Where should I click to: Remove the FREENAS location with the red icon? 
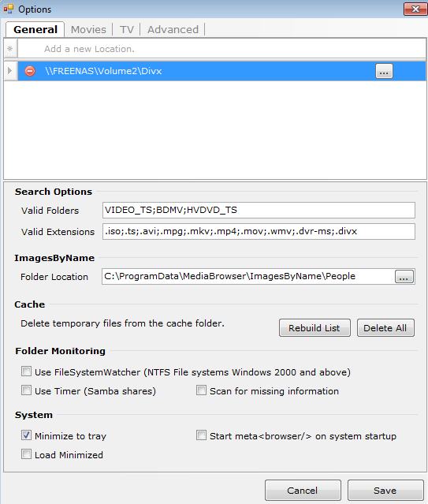click(30, 71)
